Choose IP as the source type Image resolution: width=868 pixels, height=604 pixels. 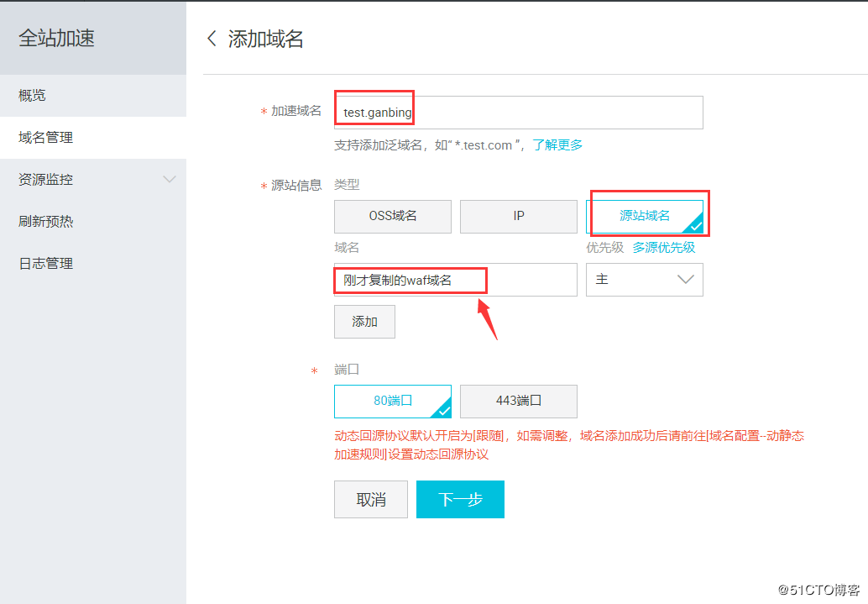point(518,216)
